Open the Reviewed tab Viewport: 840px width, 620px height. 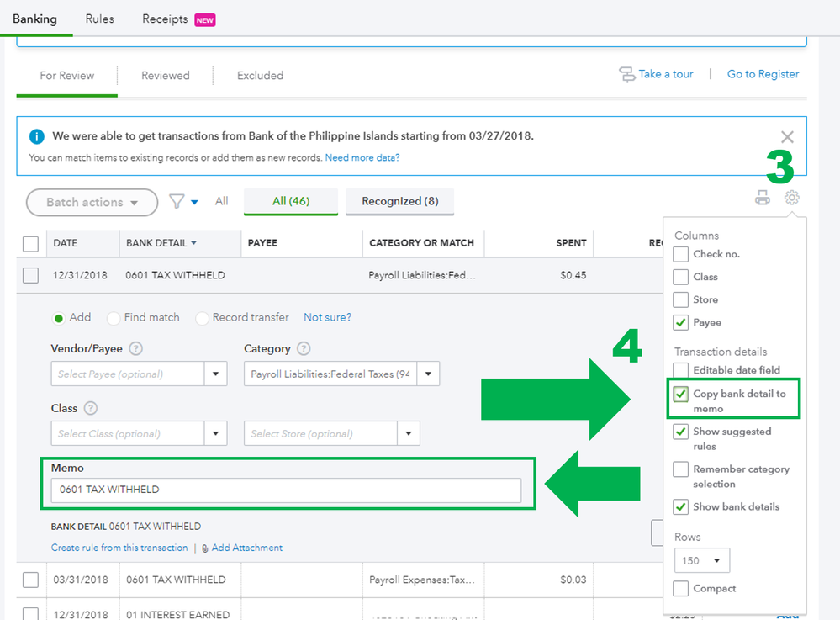tap(166, 76)
